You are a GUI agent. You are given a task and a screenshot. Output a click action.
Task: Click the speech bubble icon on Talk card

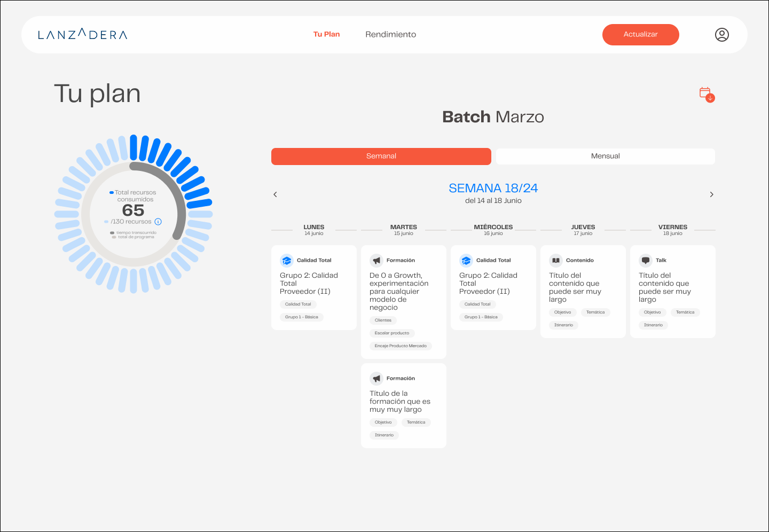click(646, 261)
